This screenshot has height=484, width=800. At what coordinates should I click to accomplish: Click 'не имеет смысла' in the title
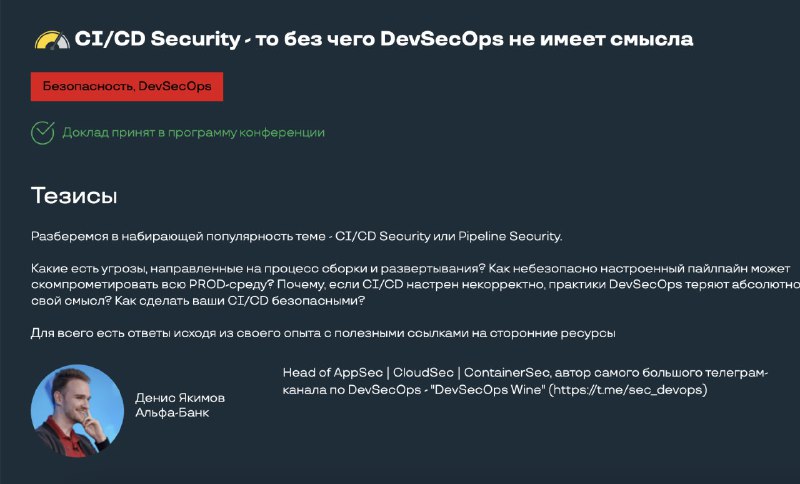click(601, 39)
